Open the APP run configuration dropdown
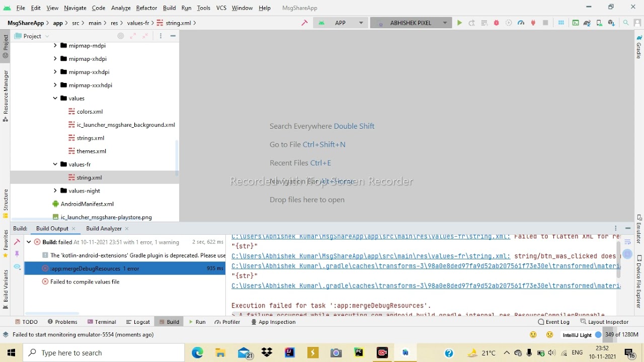This screenshot has height=362, width=644. pyautogui.click(x=341, y=23)
